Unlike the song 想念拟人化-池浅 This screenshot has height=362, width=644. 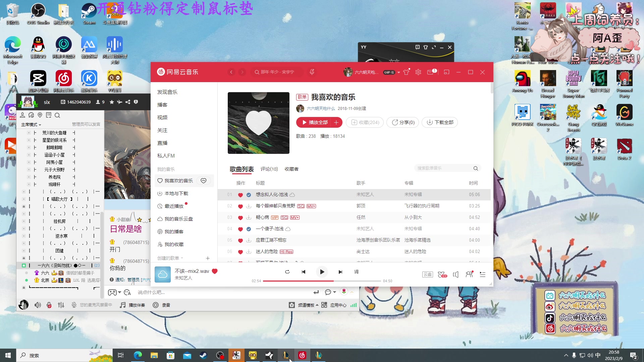pos(240,195)
